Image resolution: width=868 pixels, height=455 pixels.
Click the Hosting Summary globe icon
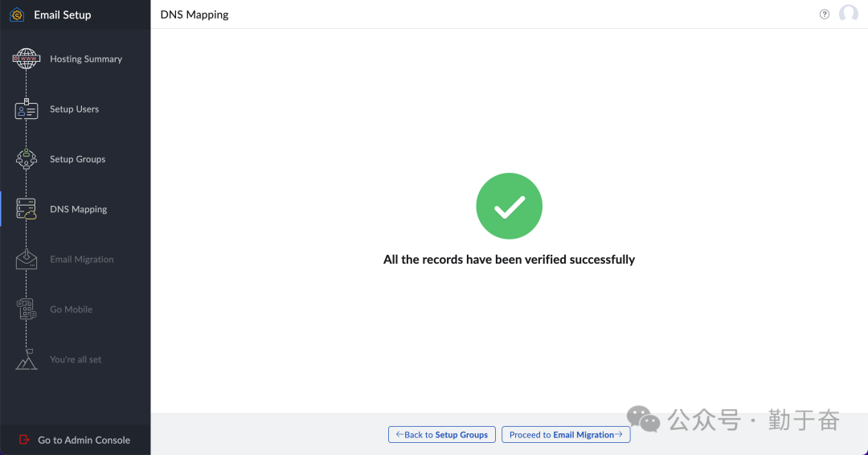click(x=27, y=59)
